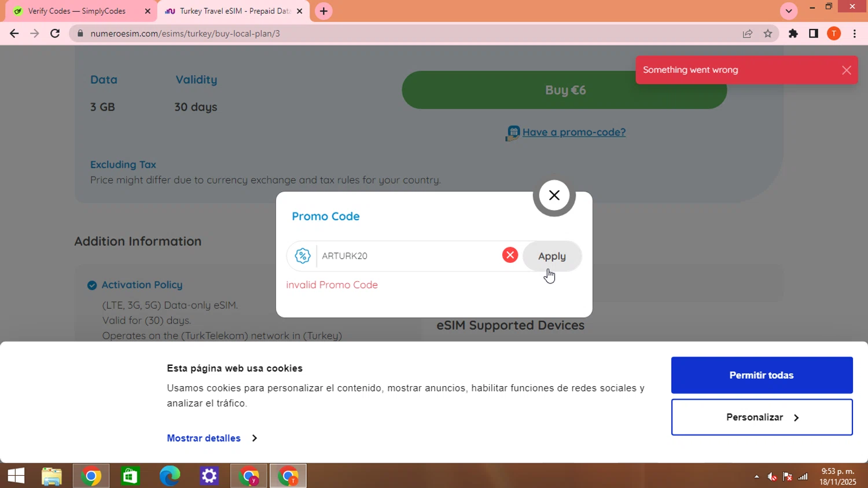Open Chrome three-dot menu
This screenshot has width=868, height=488.
tap(855, 34)
